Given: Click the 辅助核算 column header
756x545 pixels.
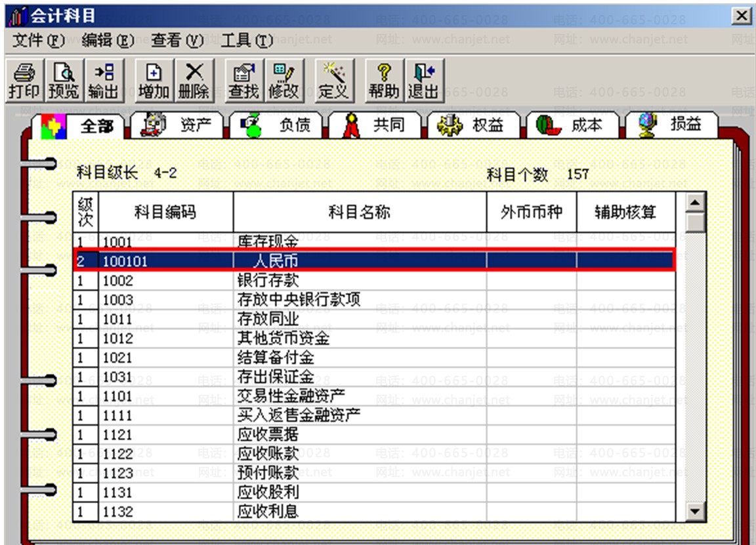Looking at the screenshot, I should 626,212.
